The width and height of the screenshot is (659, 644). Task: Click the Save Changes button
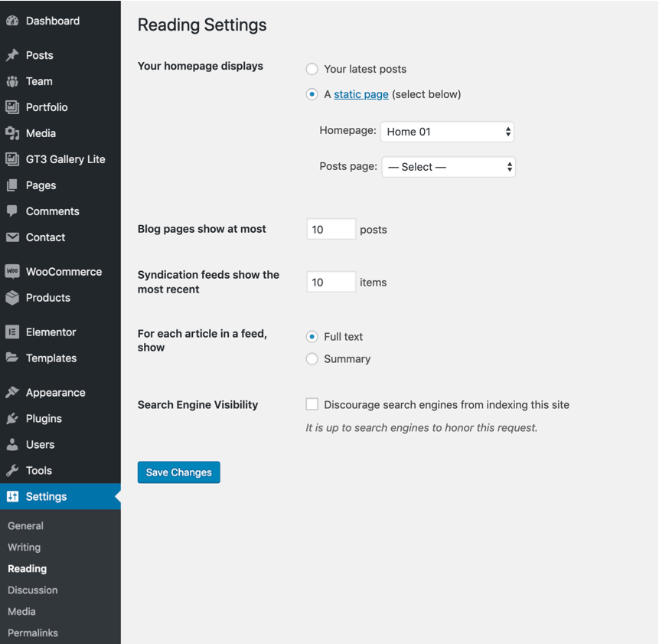click(x=179, y=472)
